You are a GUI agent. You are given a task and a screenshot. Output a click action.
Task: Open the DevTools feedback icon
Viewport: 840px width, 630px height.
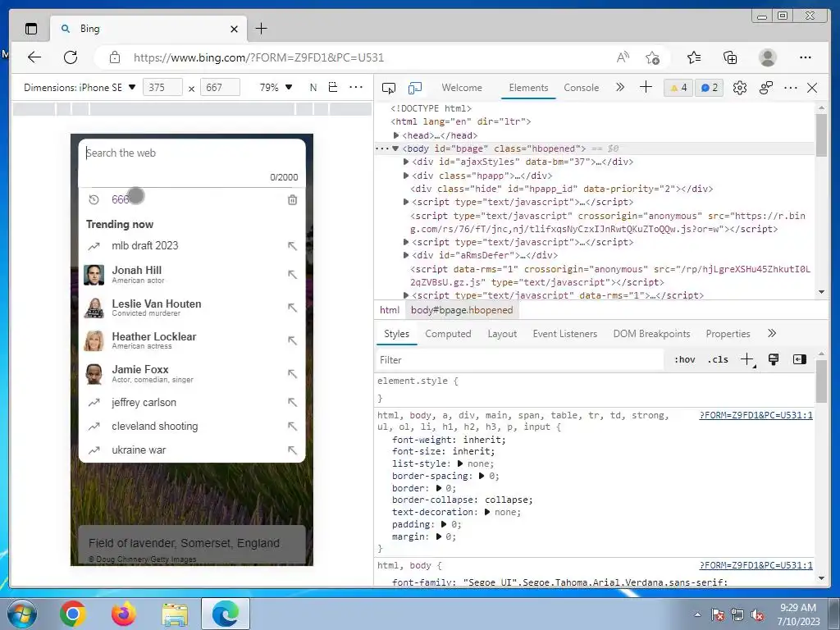point(766,88)
